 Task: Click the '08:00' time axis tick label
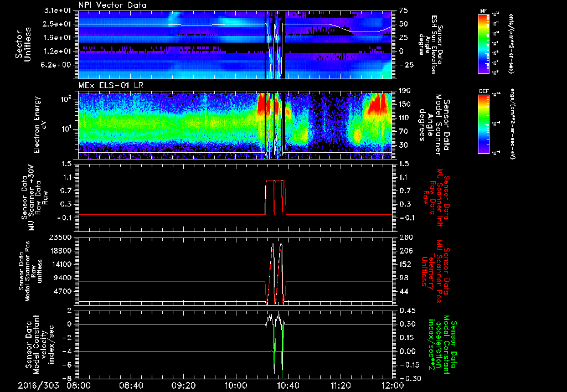79,385
